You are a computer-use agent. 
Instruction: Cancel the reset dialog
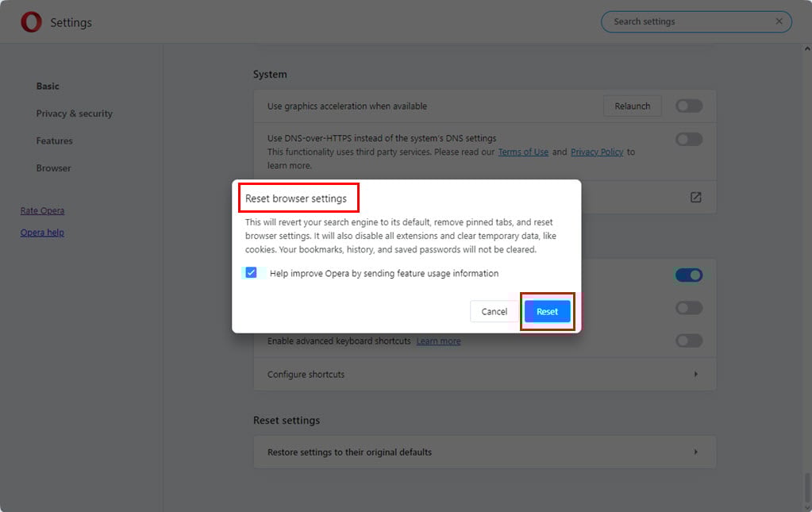click(494, 311)
